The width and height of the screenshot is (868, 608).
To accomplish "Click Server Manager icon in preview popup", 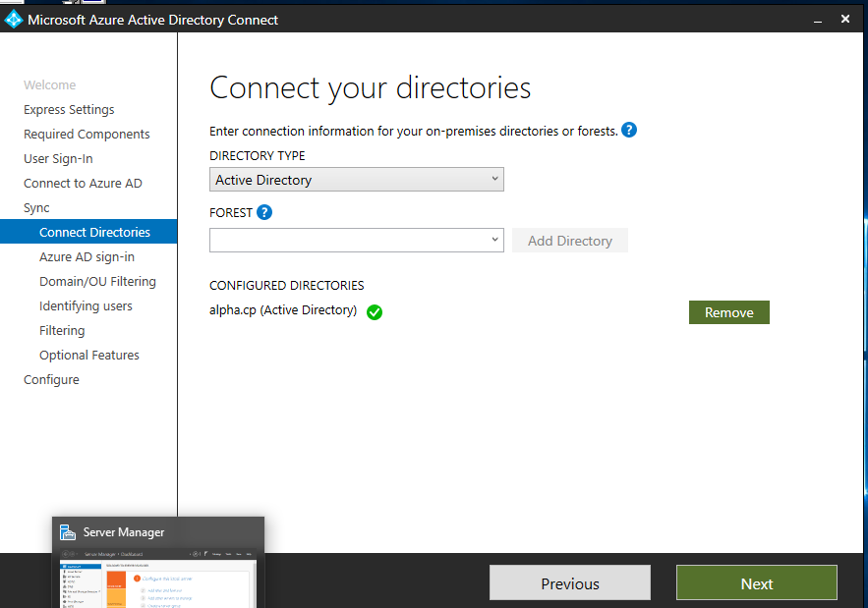I will tap(68, 532).
